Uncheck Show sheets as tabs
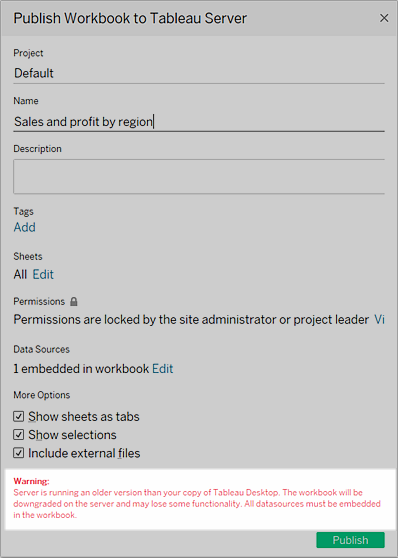The height and width of the screenshot is (558, 398). coord(19,416)
